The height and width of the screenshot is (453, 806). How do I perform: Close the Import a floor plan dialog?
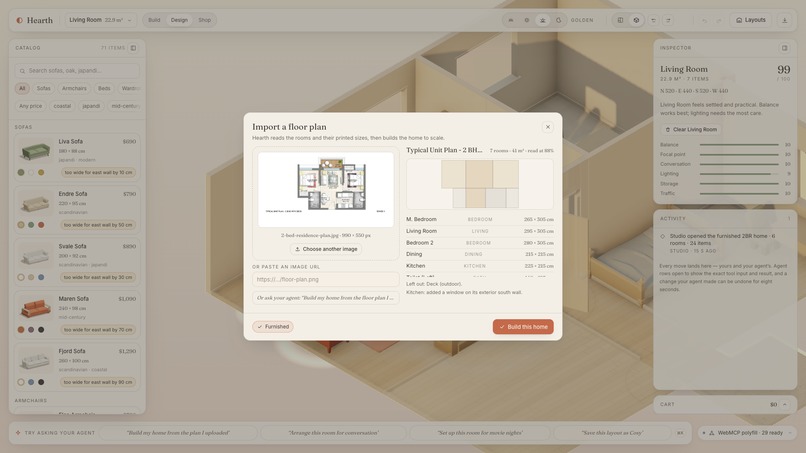(547, 127)
